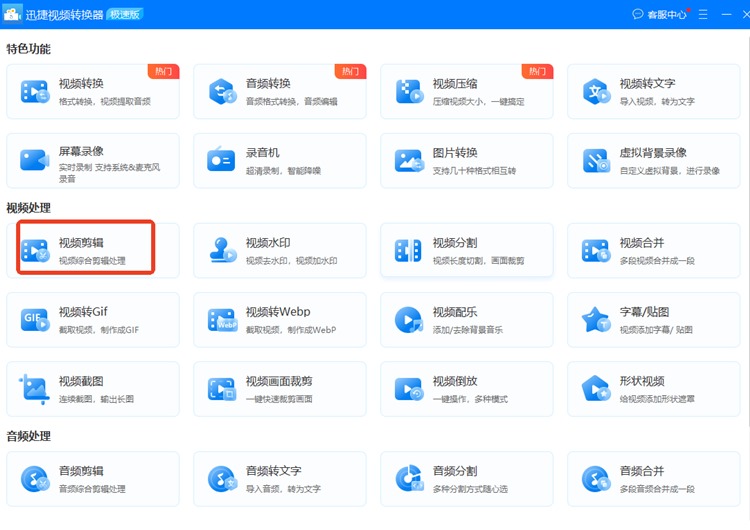The height and width of the screenshot is (530, 750).
Task: Open the 音频剪辑 audio edit icon
Action: pos(35,479)
